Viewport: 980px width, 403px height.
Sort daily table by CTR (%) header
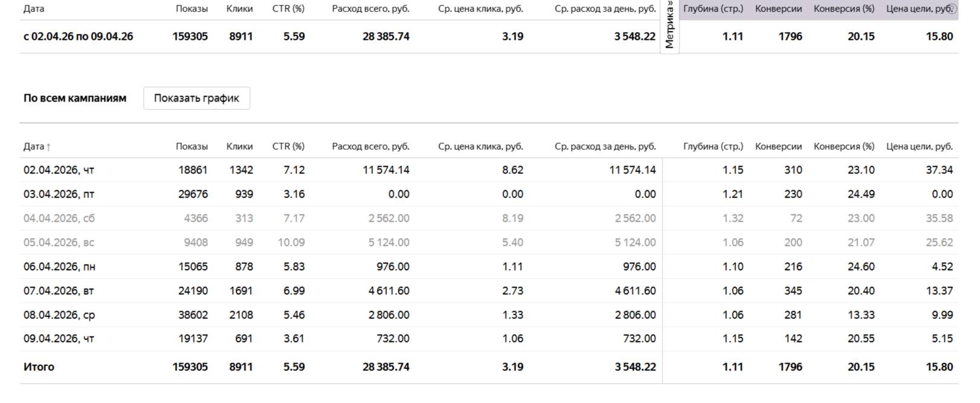coord(288,146)
